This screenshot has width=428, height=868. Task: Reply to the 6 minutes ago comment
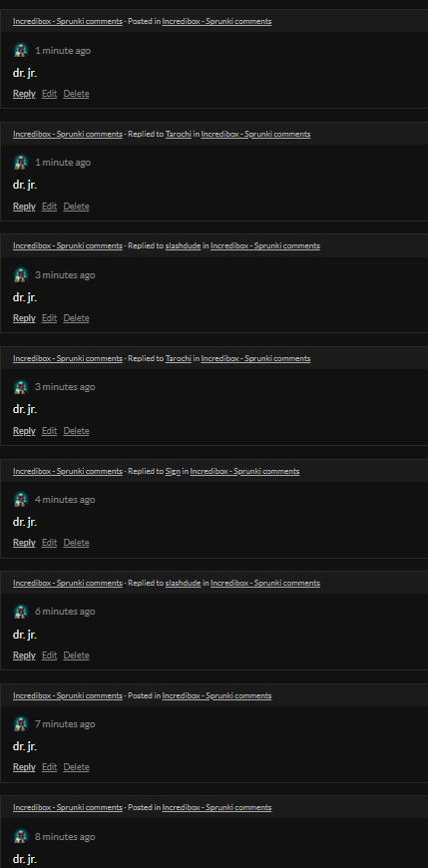point(24,654)
